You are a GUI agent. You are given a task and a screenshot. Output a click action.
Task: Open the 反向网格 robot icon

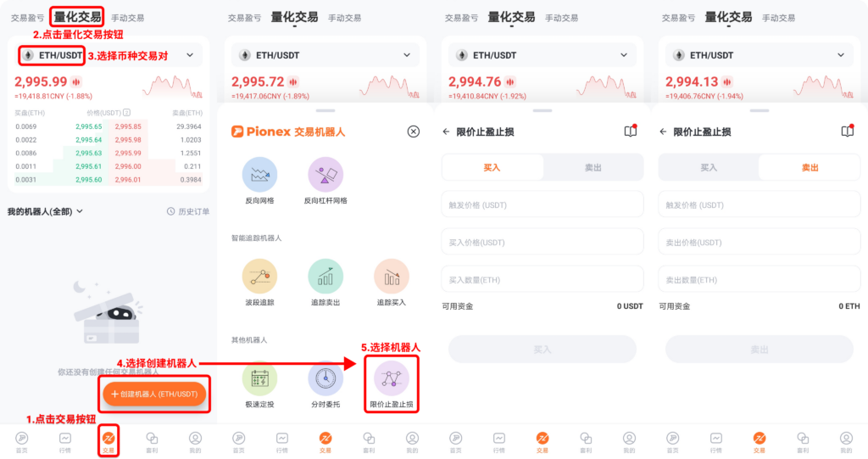coord(259,175)
